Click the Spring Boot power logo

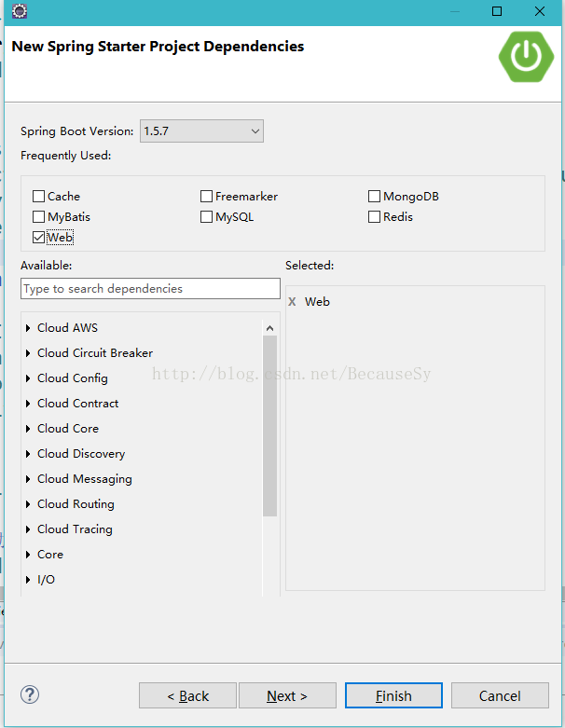526,57
